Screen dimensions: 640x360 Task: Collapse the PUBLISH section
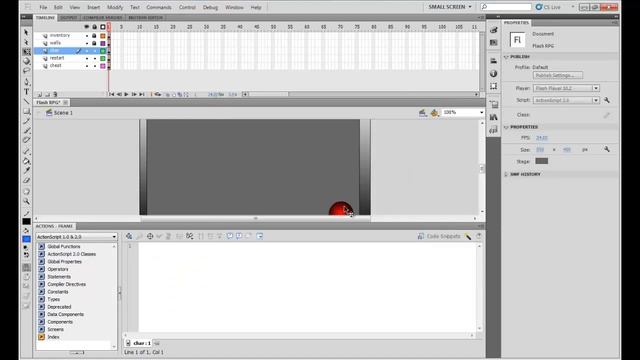[506, 57]
